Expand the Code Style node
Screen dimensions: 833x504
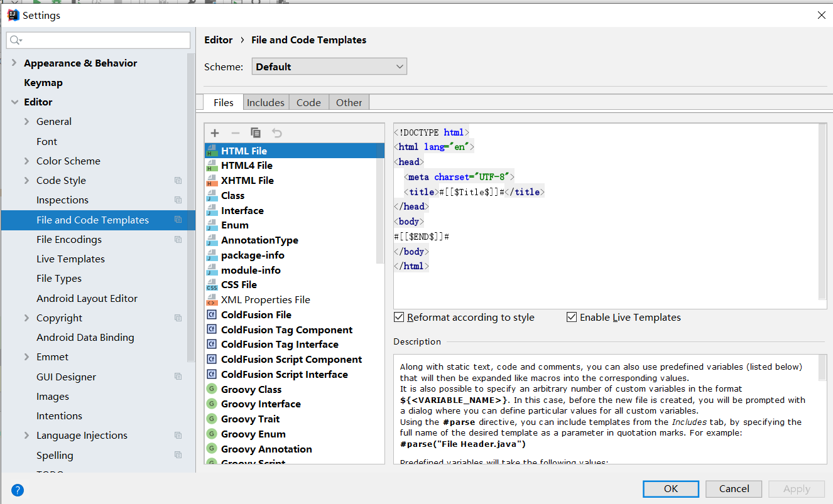(26, 181)
